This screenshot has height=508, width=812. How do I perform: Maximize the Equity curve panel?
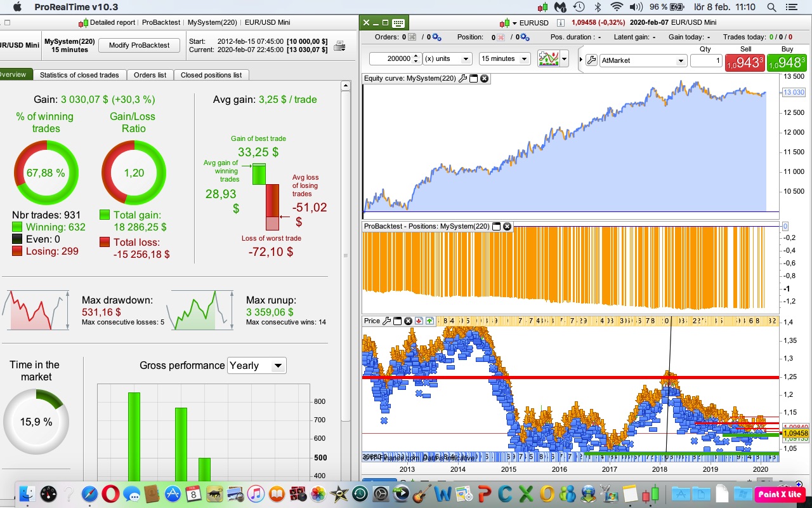(x=473, y=79)
